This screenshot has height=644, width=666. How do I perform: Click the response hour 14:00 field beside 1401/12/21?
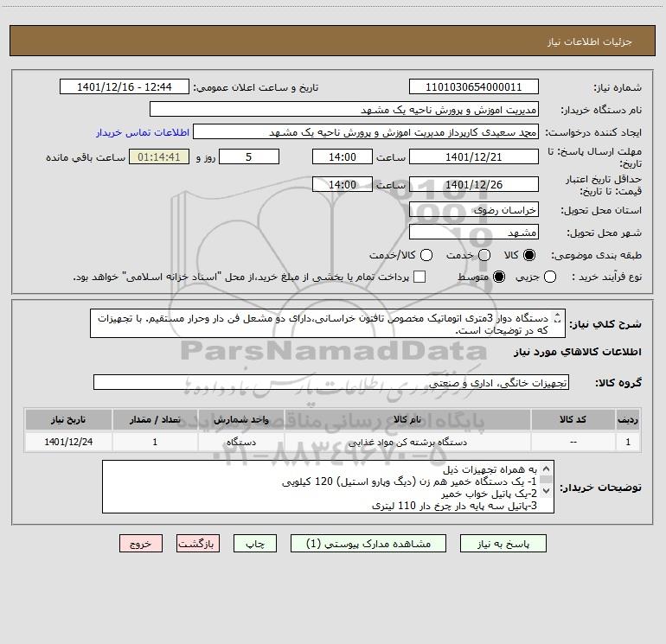coord(343,156)
